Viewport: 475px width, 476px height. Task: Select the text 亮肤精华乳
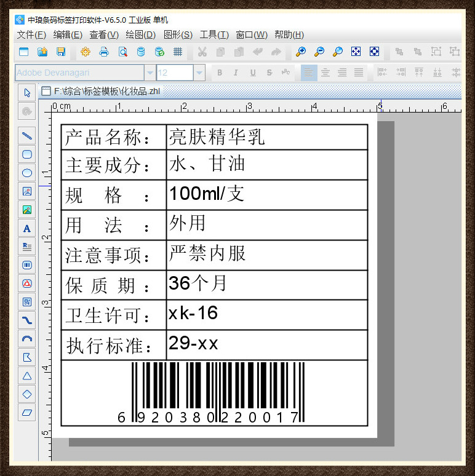click(x=217, y=137)
